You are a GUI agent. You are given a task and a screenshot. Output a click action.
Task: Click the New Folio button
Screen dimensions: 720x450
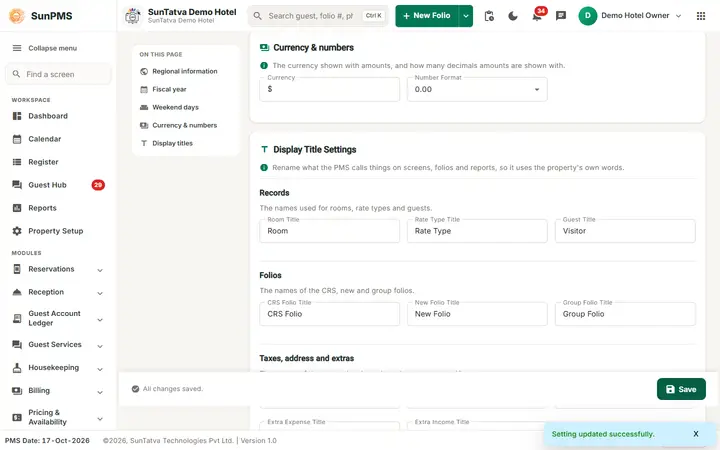tap(427, 16)
